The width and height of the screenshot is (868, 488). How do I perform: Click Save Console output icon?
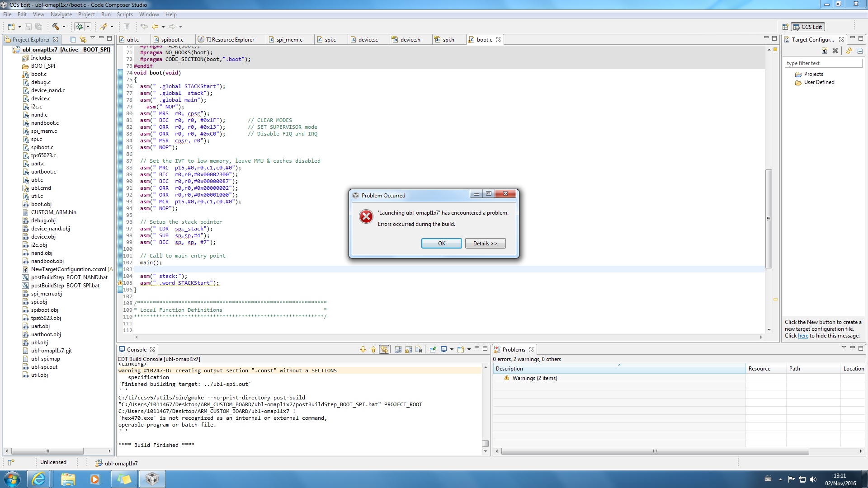pyautogui.click(x=398, y=349)
